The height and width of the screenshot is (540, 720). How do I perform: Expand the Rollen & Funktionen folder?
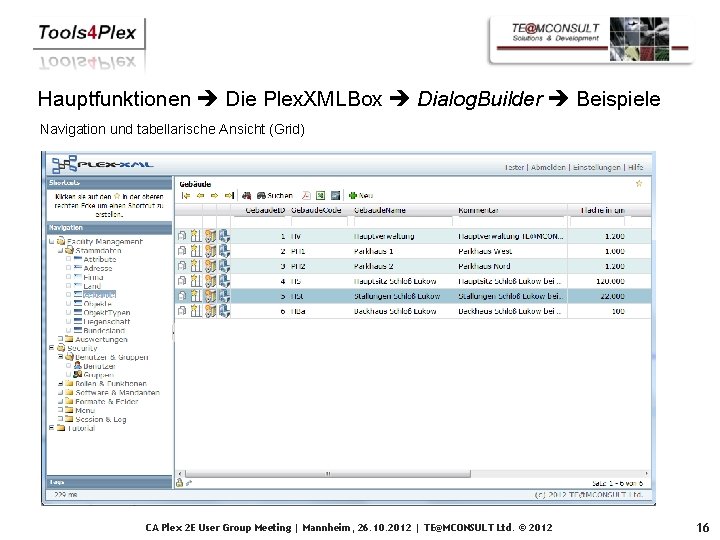coord(60,383)
